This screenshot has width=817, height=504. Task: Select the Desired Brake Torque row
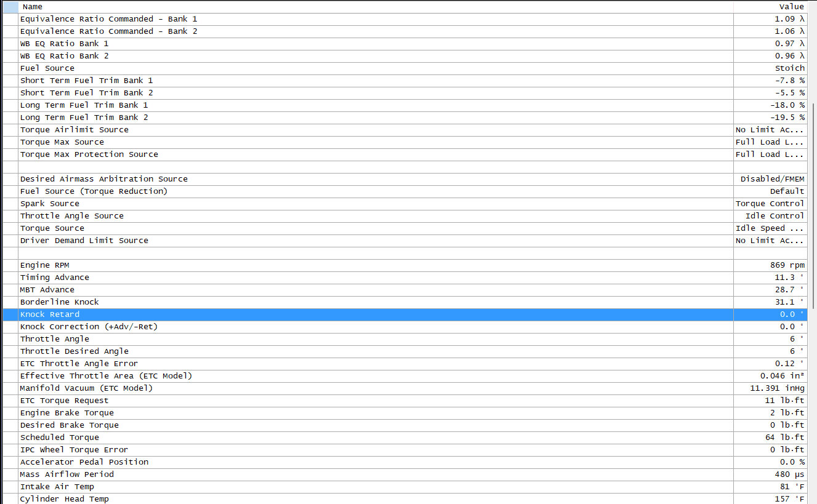[405, 425]
